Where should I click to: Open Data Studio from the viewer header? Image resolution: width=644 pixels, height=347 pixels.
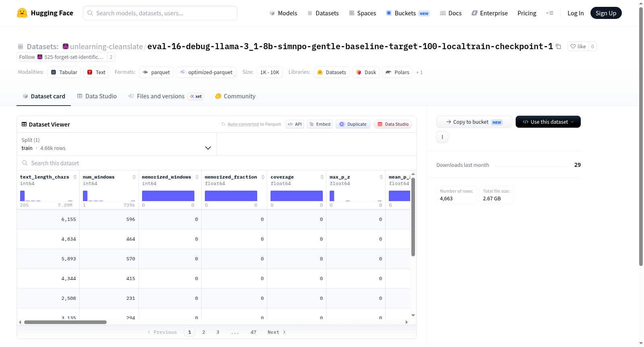[x=393, y=124]
